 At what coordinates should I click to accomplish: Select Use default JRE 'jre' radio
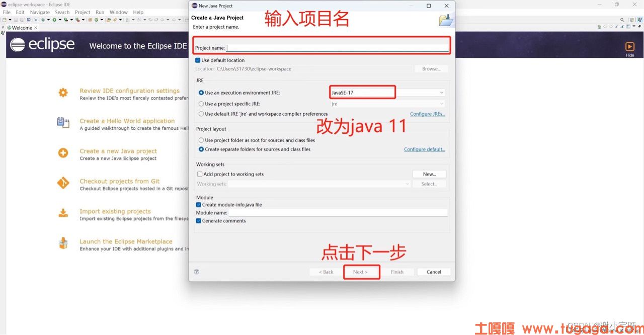pos(201,114)
